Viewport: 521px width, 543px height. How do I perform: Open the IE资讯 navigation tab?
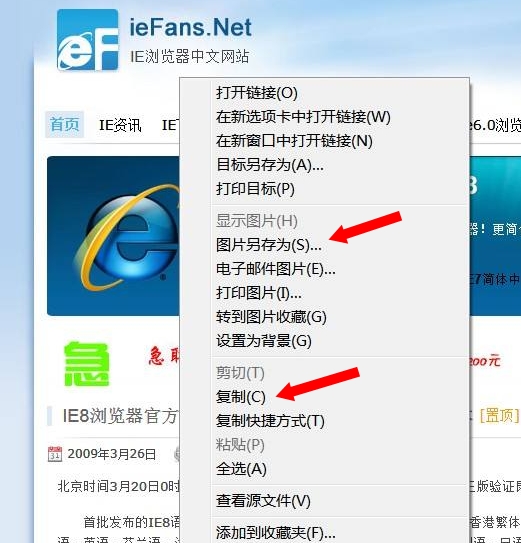(x=120, y=125)
